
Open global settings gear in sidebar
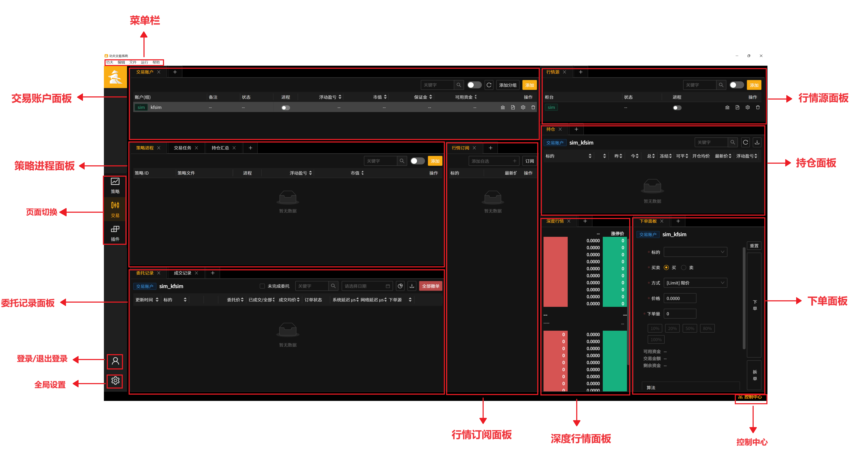point(115,381)
